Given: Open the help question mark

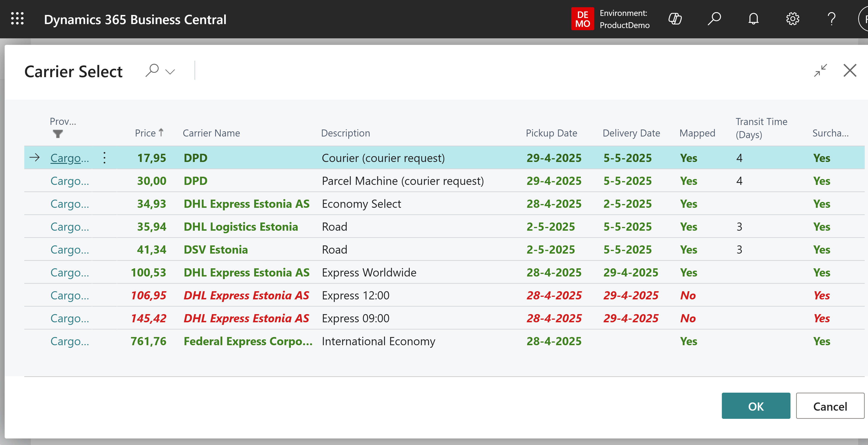Looking at the screenshot, I should 832,19.
